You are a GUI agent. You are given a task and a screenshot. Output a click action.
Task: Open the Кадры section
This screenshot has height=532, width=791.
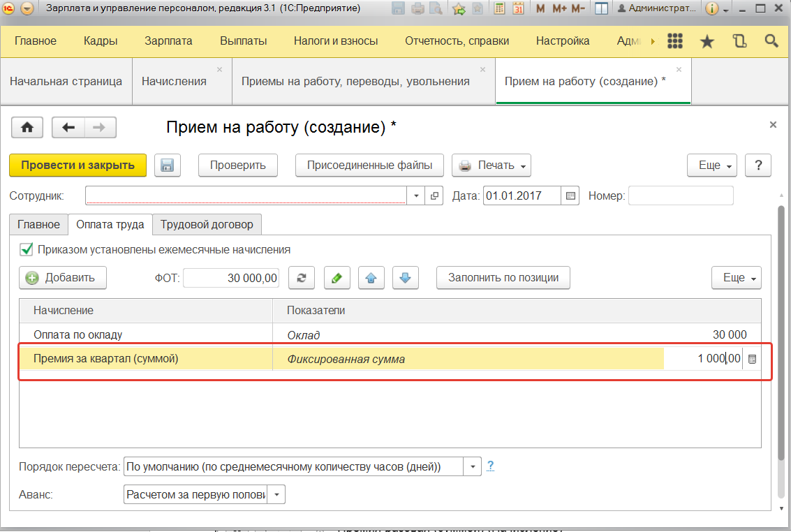click(101, 41)
